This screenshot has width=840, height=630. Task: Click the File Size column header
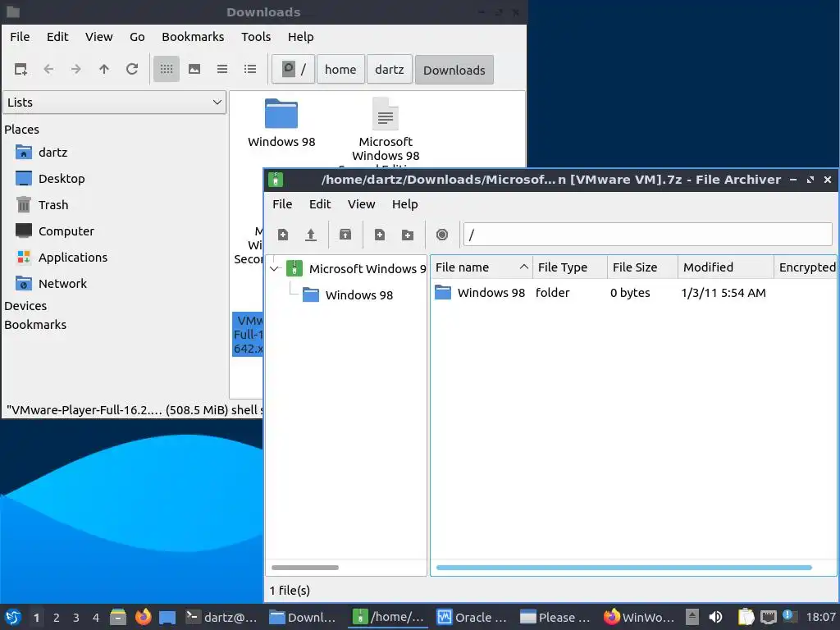click(x=642, y=267)
